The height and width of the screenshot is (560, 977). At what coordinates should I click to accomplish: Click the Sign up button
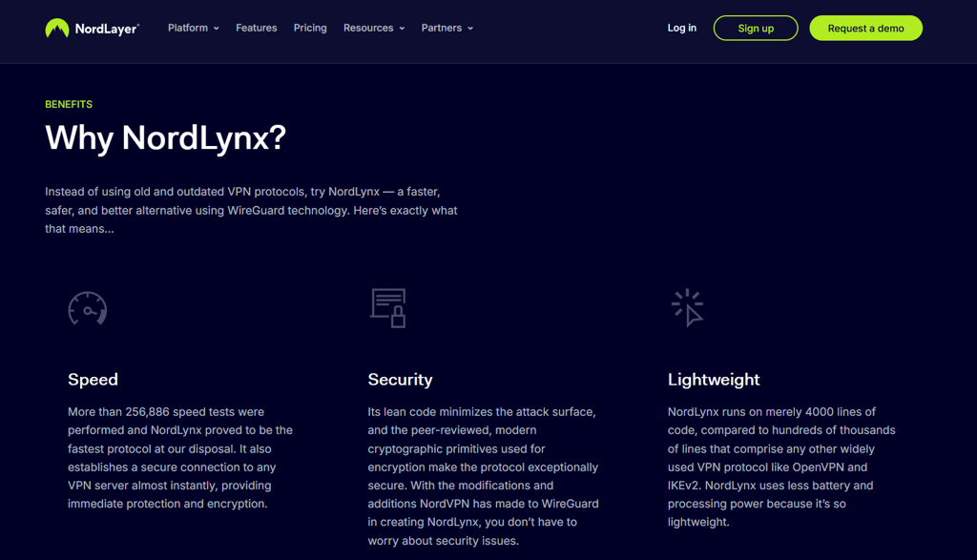pos(756,28)
